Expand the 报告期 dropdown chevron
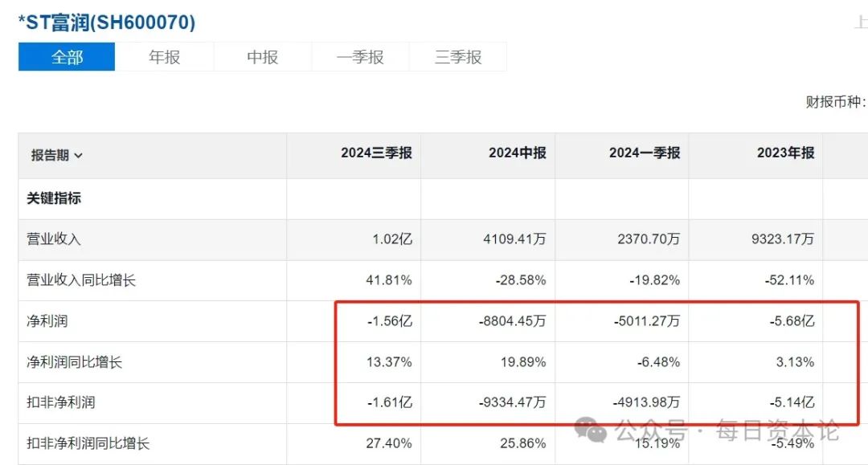868x465 pixels. tap(78, 156)
